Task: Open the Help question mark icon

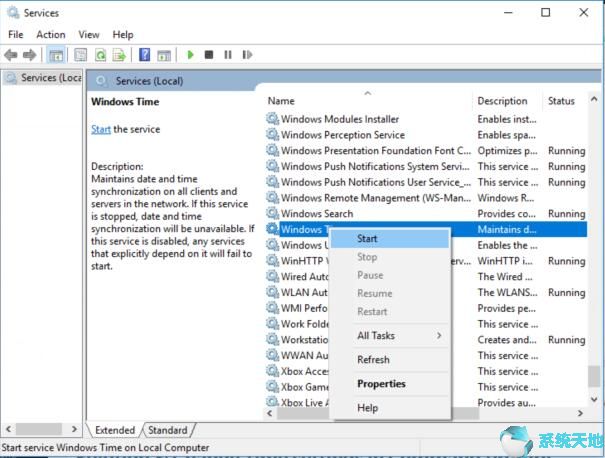Action: tap(144, 55)
